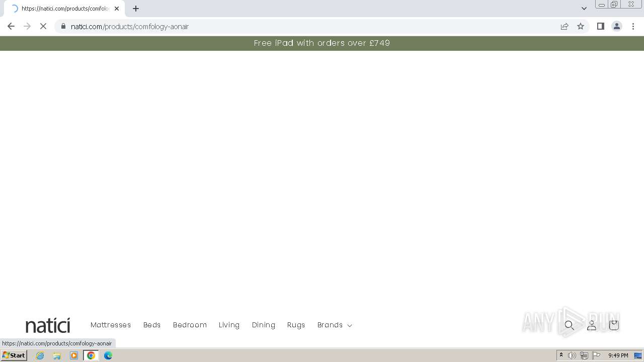The height and width of the screenshot is (362, 644).
Task: Toggle the browser side panel
Action: (600, 26)
